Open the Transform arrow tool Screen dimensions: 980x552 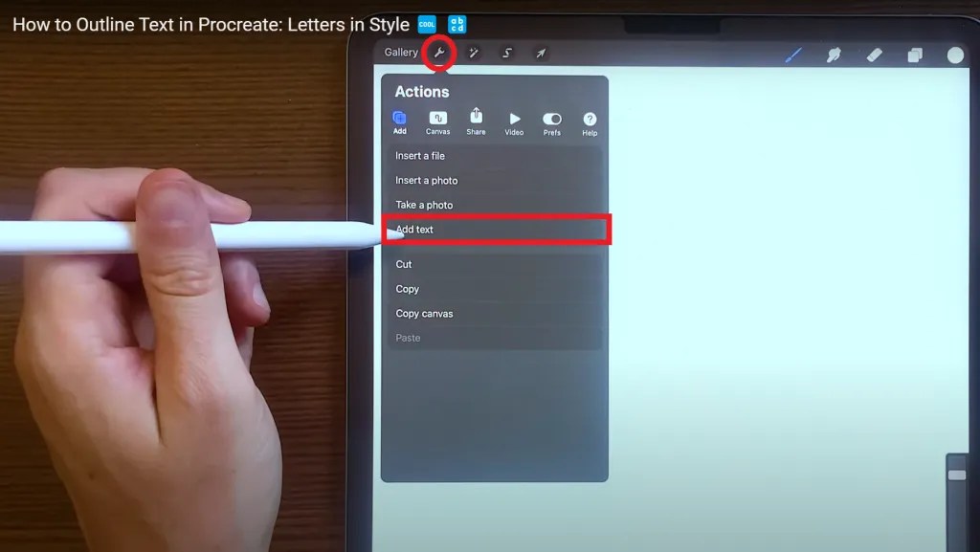tap(541, 55)
